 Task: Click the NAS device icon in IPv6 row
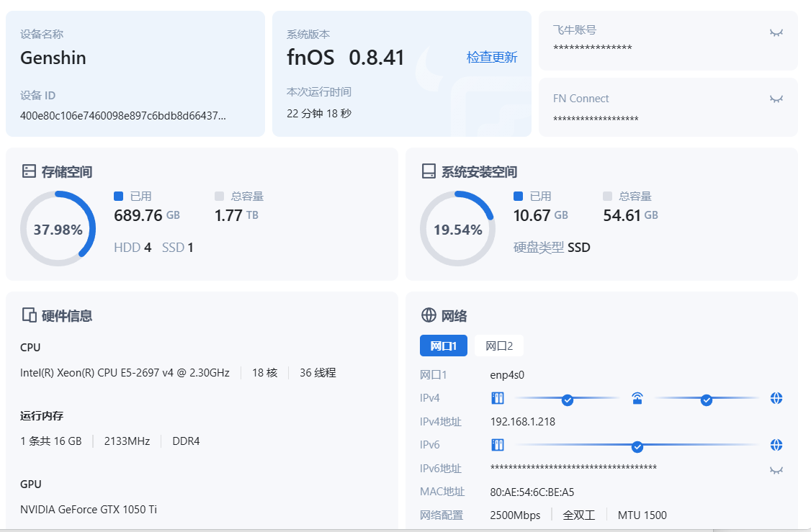coord(497,445)
